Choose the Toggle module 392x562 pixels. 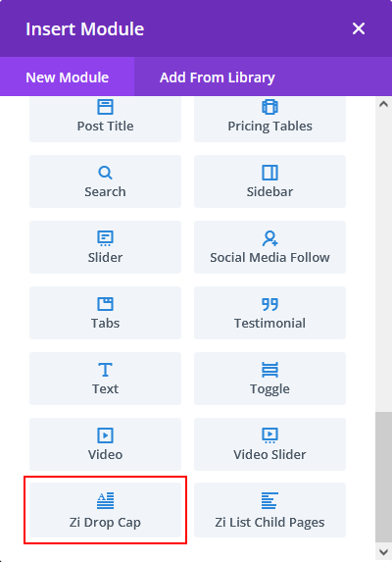(x=269, y=379)
